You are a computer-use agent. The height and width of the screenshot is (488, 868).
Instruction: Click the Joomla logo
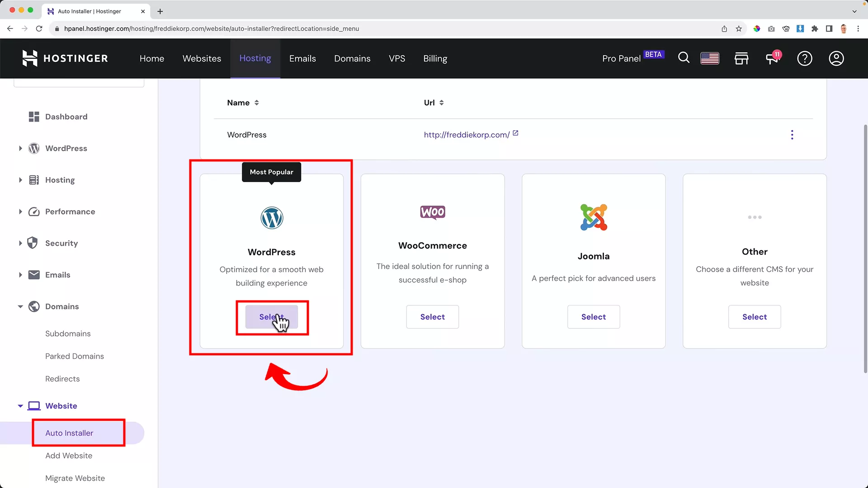594,217
